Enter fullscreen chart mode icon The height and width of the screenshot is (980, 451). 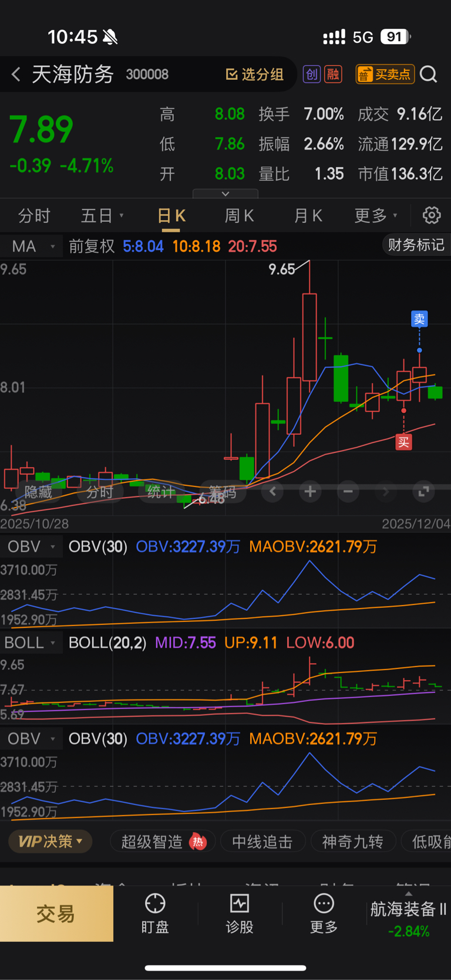[423, 491]
